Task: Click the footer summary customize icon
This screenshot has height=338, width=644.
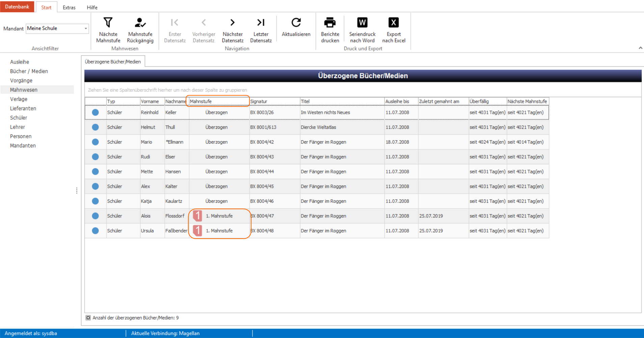Action: coord(88,318)
